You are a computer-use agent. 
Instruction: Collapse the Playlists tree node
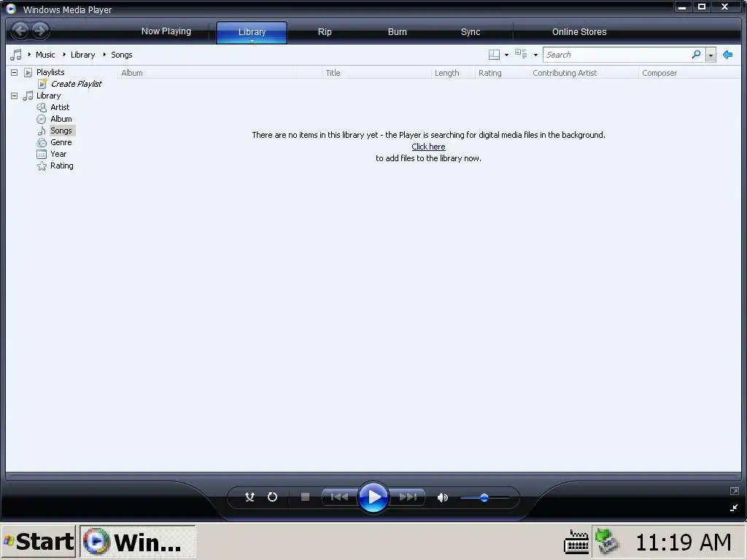pyautogui.click(x=15, y=72)
